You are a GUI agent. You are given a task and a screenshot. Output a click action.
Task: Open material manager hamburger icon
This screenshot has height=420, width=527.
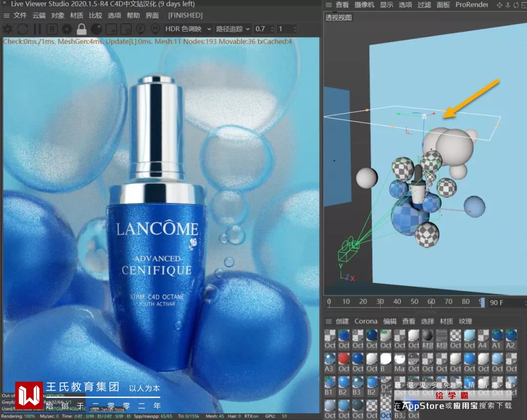(x=328, y=321)
